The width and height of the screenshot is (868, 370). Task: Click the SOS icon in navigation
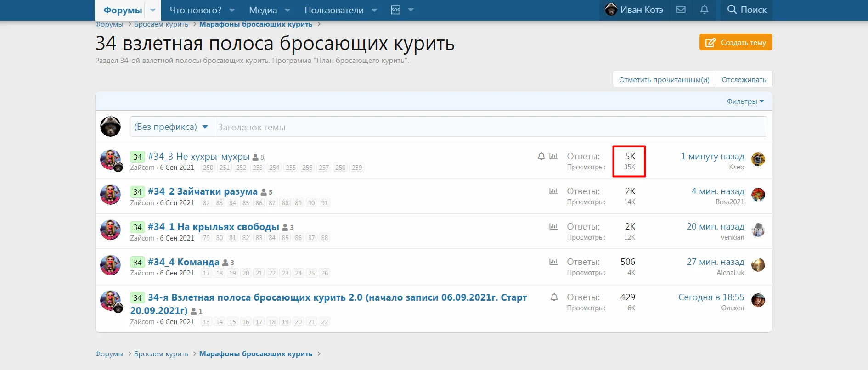coord(395,10)
